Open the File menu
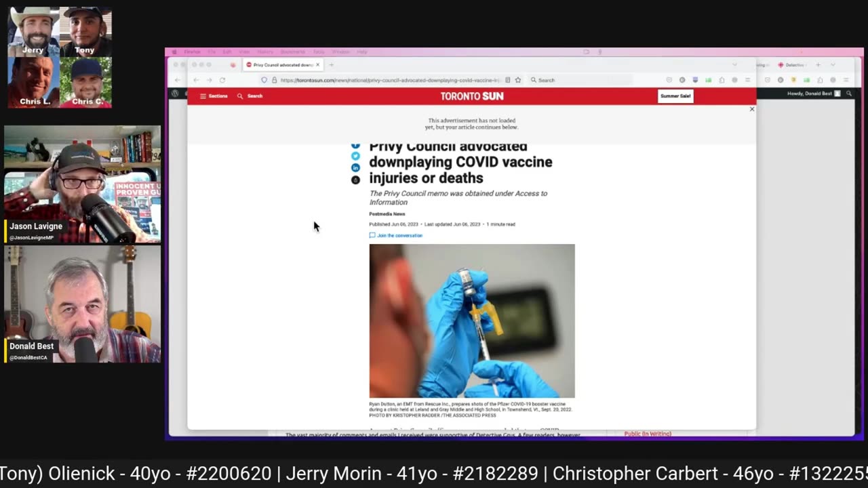The width and height of the screenshot is (868, 488). (212, 52)
